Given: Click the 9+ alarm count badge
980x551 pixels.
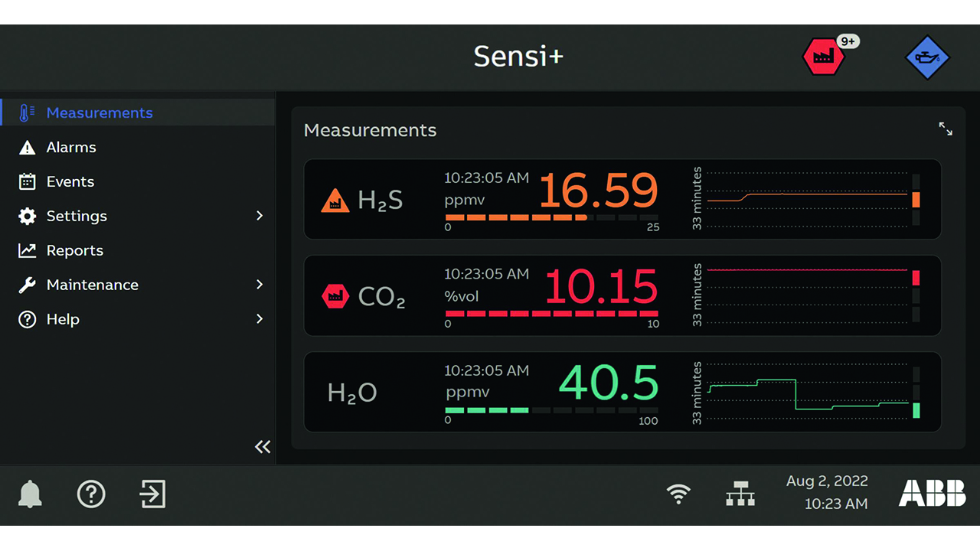Looking at the screenshot, I should click(848, 41).
